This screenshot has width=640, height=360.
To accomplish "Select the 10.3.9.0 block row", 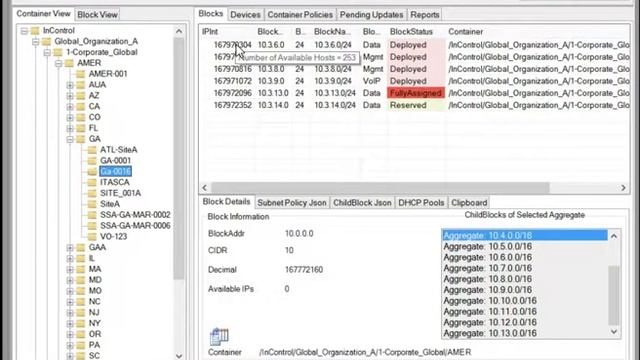I will click(x=414, y=81).
